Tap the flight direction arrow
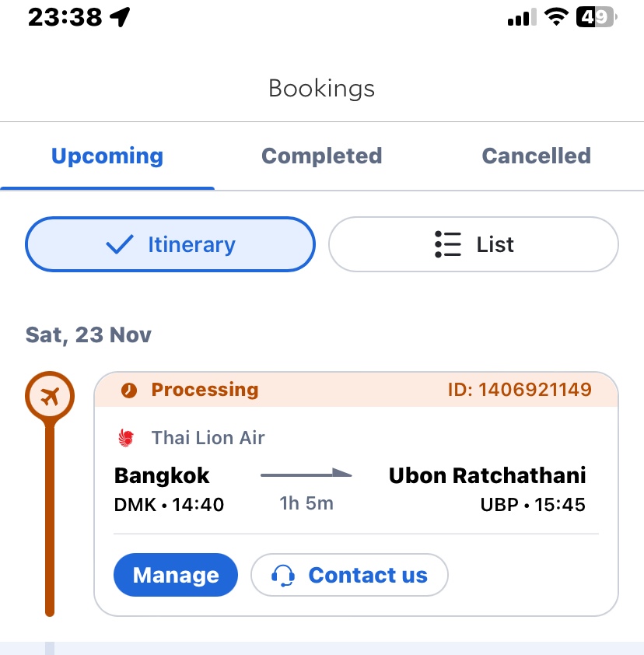The width and height of the screenshot is (644, 655). [306, 474]
